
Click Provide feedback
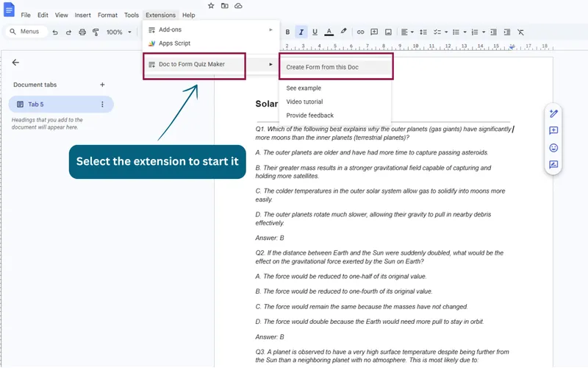pyautogui.click(x=309, y=116)
